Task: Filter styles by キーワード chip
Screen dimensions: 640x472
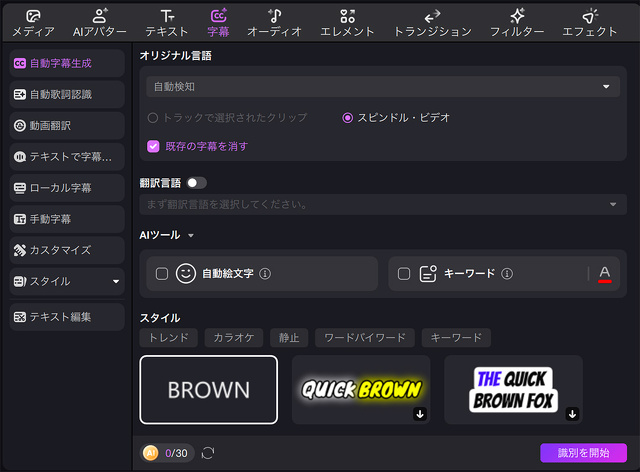Action: click(x=456, y=338)
